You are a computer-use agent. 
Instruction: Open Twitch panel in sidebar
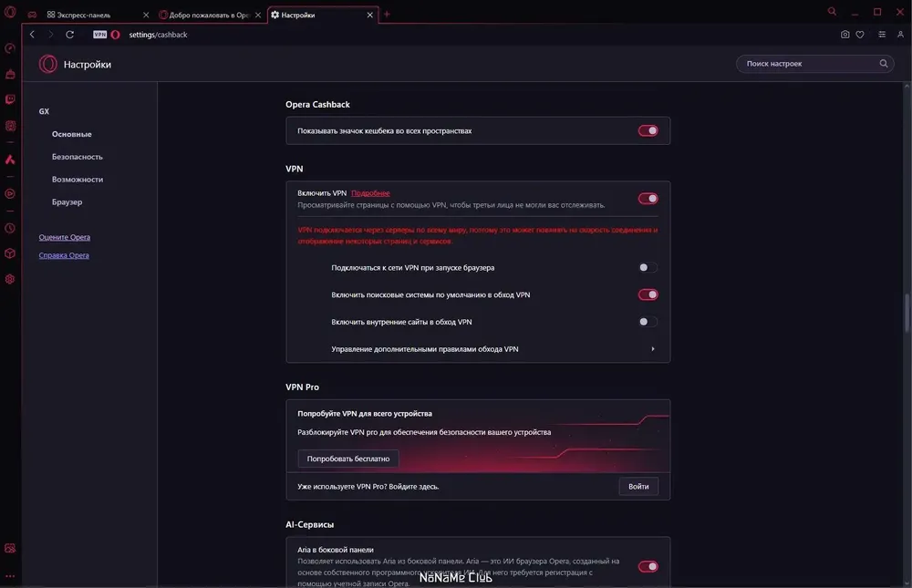(10, 99)
